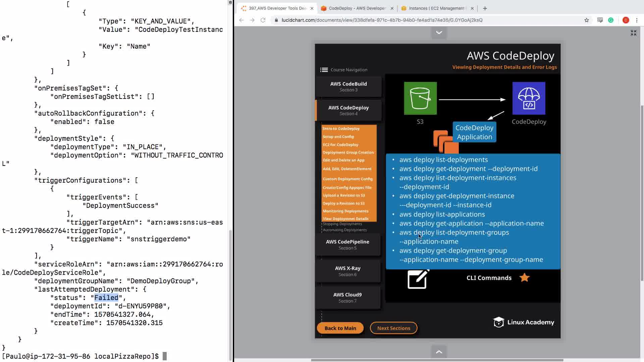The width and height of the screenshot is (644, 362).
Task: Click the S3 bucket icon
Action: tap(420, 98)
